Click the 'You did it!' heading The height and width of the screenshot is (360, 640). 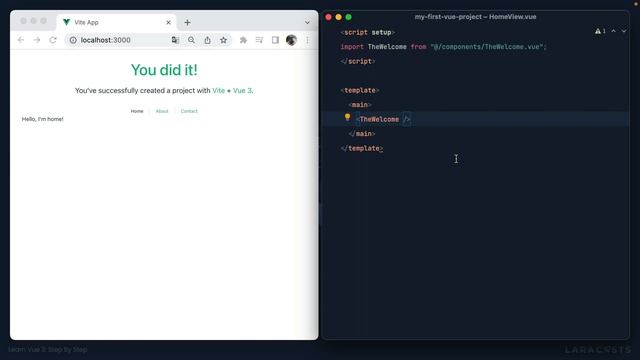coord(164,70)
